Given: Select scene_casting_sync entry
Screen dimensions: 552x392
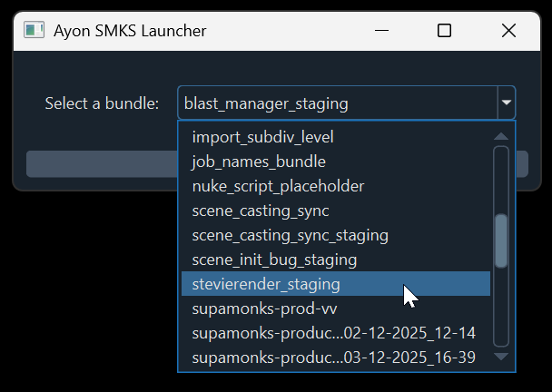Looking at the screenshot, I should (x=261, y=211).
